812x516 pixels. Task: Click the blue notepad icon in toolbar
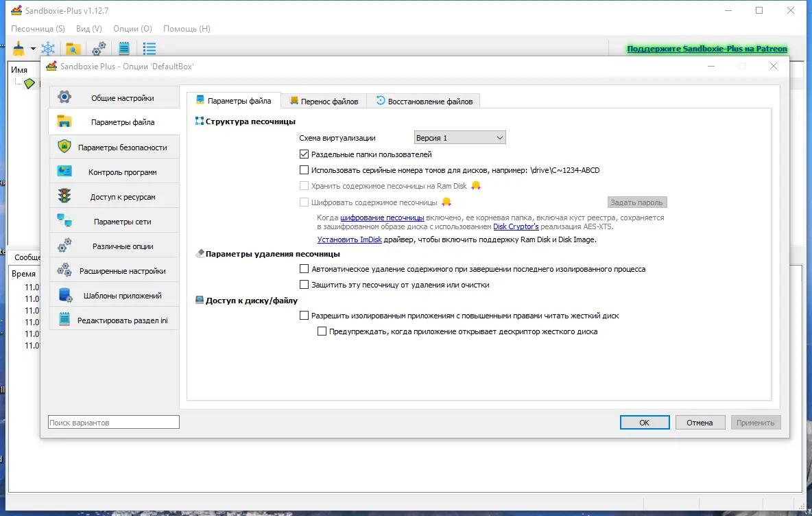(123, 49)
